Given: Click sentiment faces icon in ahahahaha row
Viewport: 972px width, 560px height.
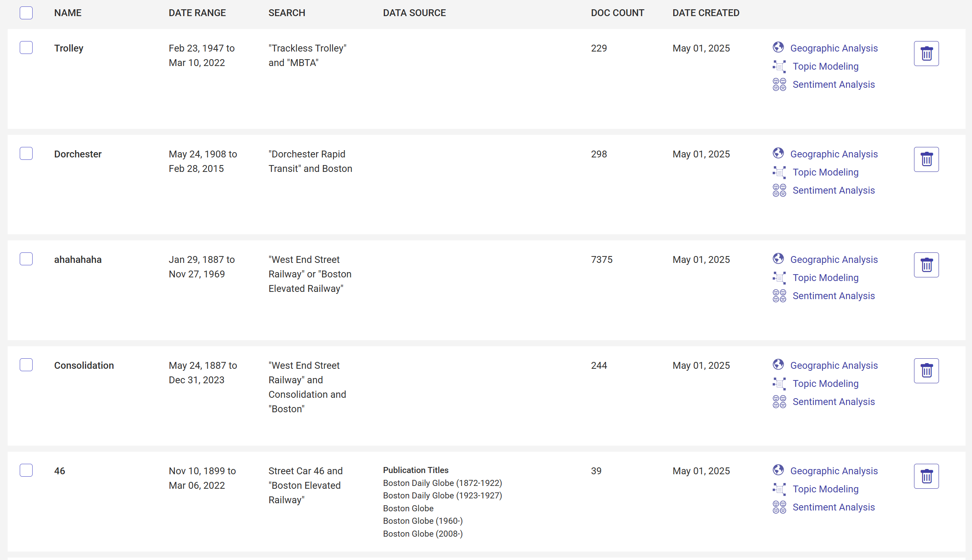Looking at the screenshot, I should [779, 296].
